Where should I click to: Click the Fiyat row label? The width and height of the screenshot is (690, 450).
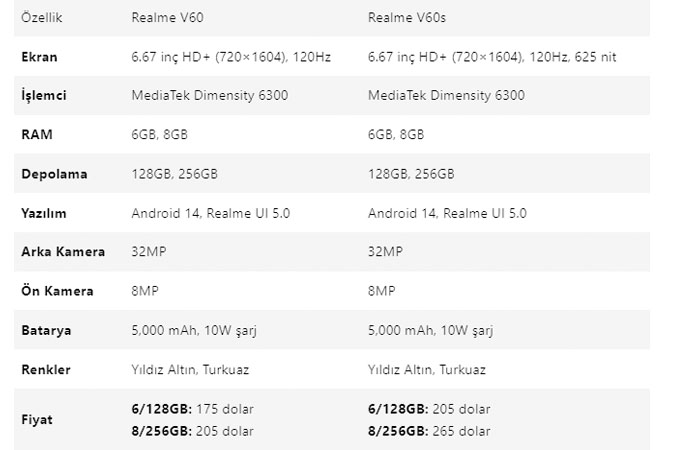click(37, 420)
